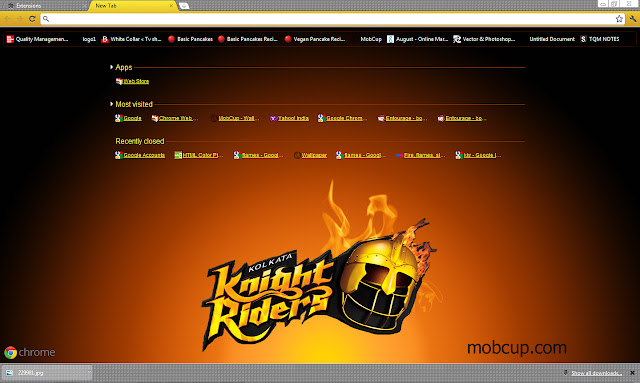The image size is (640, 383).
Task: Click the Web Store favicon icon
Action: click(x=119, y=81)
